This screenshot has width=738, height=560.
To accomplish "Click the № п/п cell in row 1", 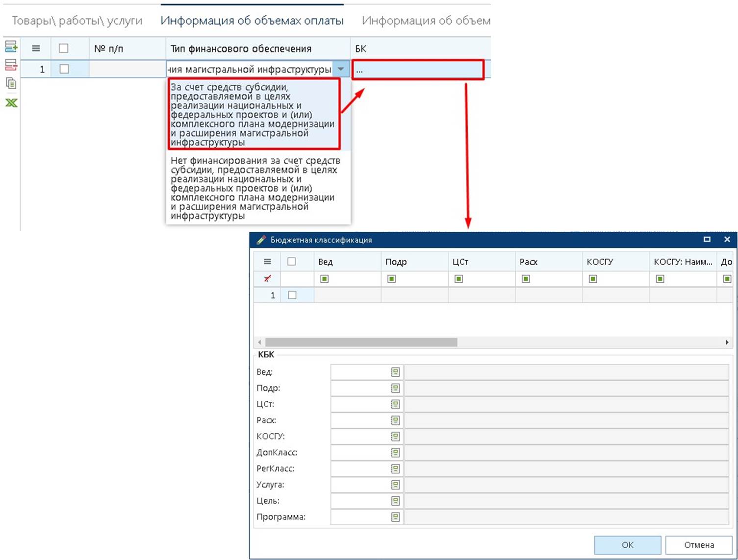I will (127, 69).
